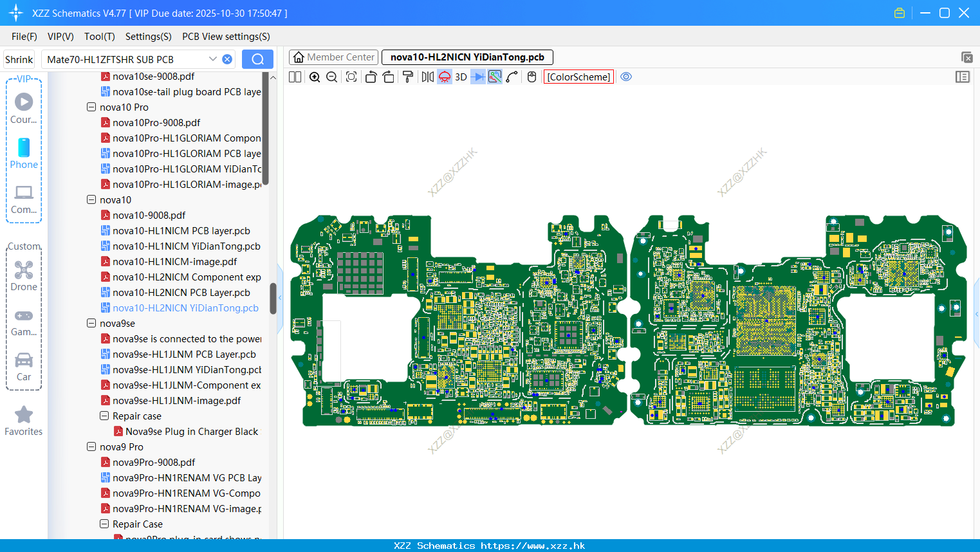Open the model search dropdown arrow

(x=213, y=59)
